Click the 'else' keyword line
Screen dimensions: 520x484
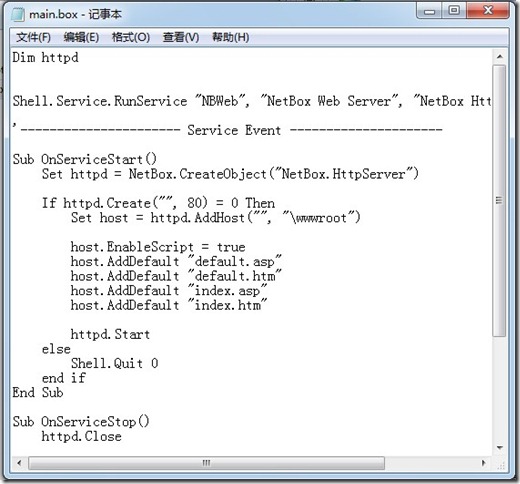tap(56, 349)
